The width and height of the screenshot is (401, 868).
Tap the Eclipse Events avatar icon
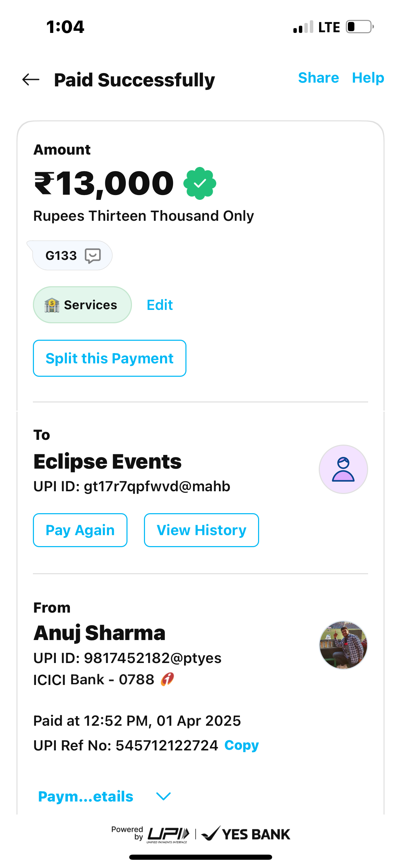pos(343,469)
